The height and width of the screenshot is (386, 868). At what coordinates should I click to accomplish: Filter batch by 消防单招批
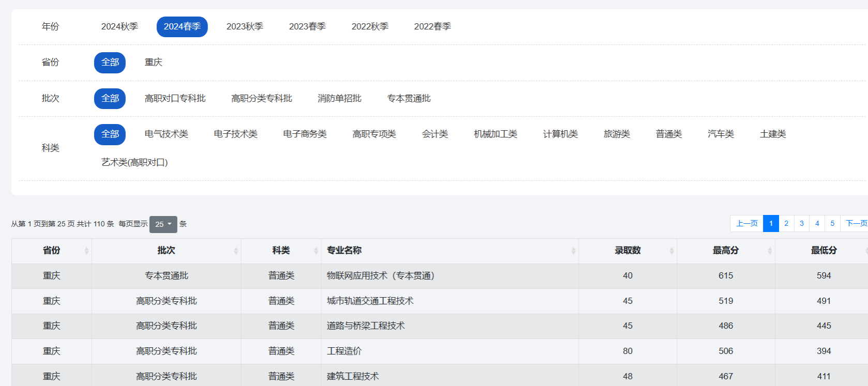(339, 98)
